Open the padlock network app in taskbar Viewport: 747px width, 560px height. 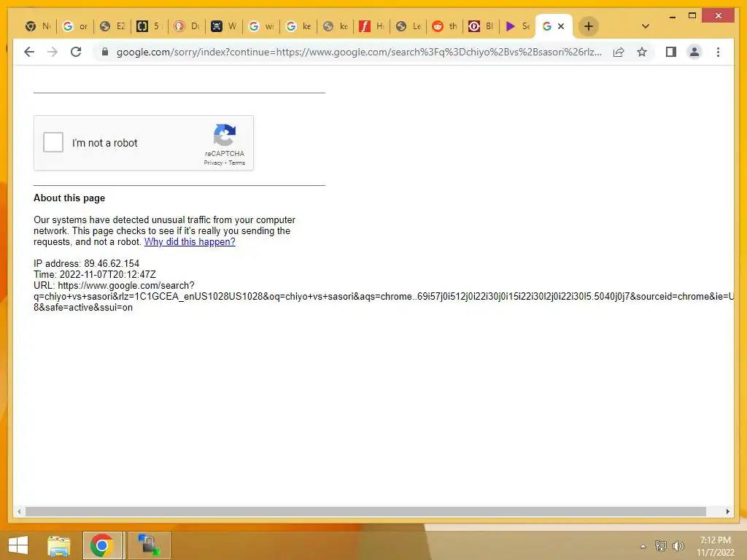point(149,545)
